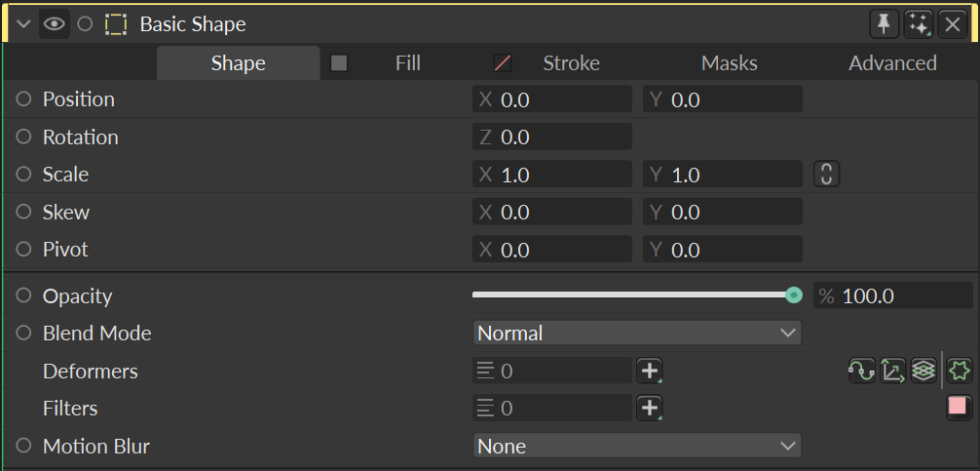Screen dimensions: 980x471
Task: Open the Blend Mode Normal dropdown
Action: coord(637,333)
